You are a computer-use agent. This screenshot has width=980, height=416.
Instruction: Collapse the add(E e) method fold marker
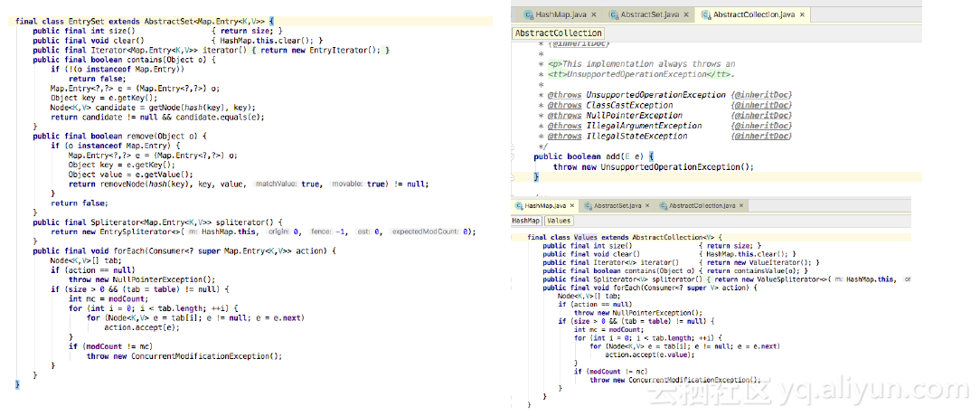tap(514, 156)
